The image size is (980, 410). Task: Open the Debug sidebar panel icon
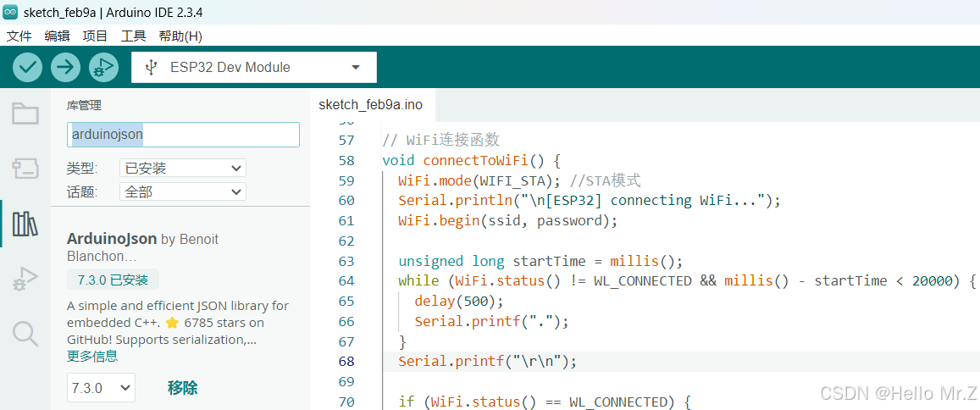pos(25,279)
